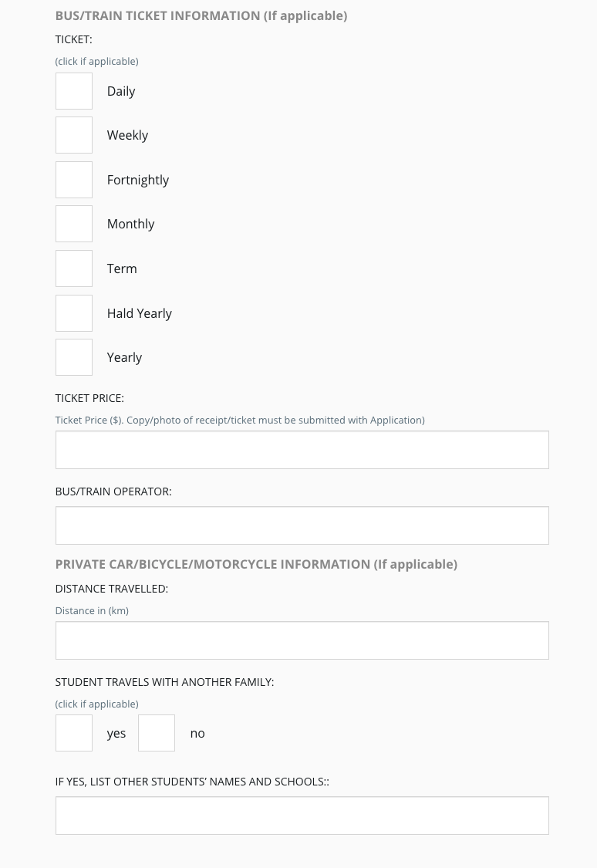Check the 'yes' box for travelling with another family
The width and height of the screenshot is (597, 868).
[x=74, y=733]
